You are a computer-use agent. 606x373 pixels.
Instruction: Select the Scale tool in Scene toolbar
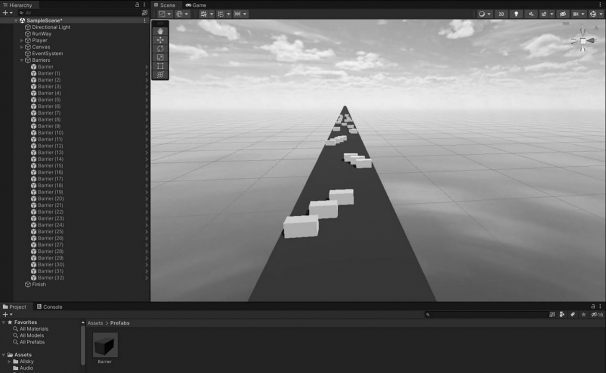(160, 57)
